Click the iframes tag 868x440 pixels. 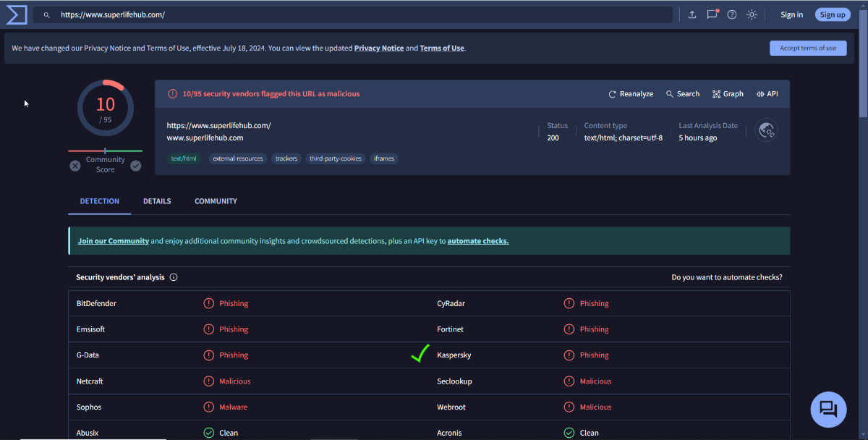point(384,158)
